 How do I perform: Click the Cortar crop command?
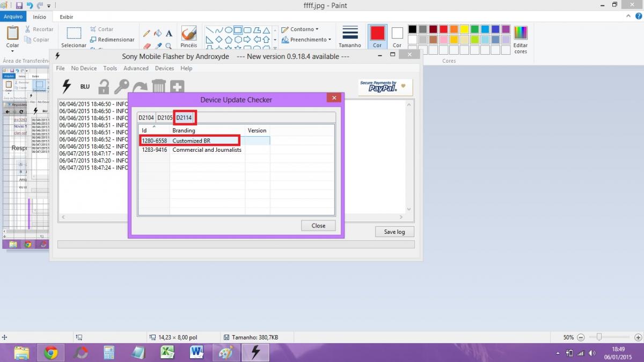click(x=101, y=29)
